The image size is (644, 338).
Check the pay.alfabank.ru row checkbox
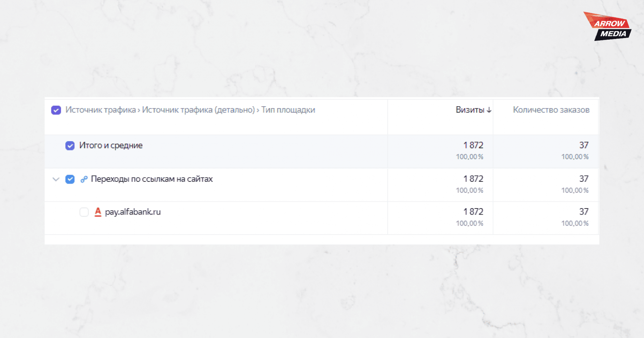[84, 212]
